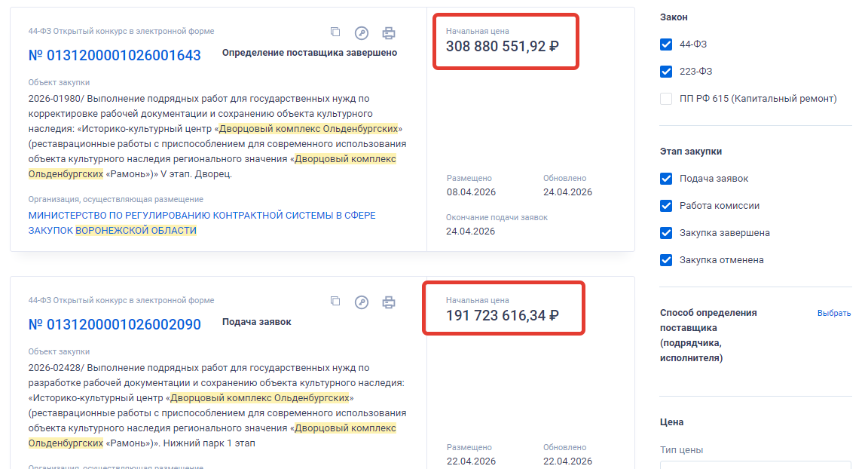Open the Тип цены dropdown field
868x469 pixels.
pyautogui.click(x=755, y=464)
